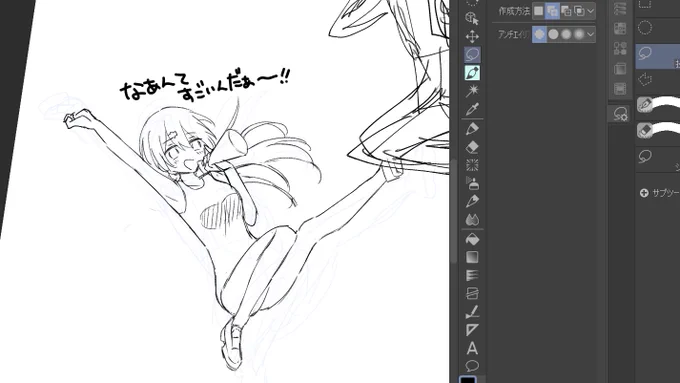The width and height of the screenshot is (680, 383).
Task: Set anti-aliasing to None (first circle)
Action: tap(539, 34)
